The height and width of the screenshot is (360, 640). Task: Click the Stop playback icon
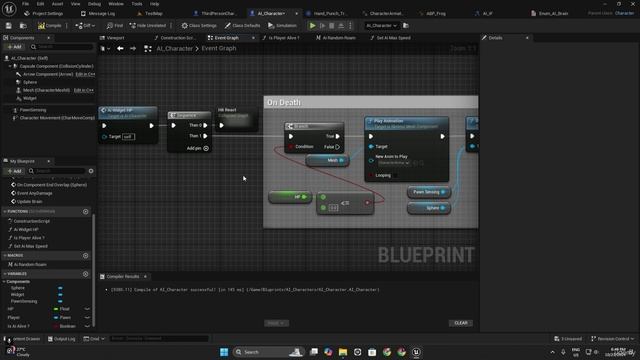point(331,26)
